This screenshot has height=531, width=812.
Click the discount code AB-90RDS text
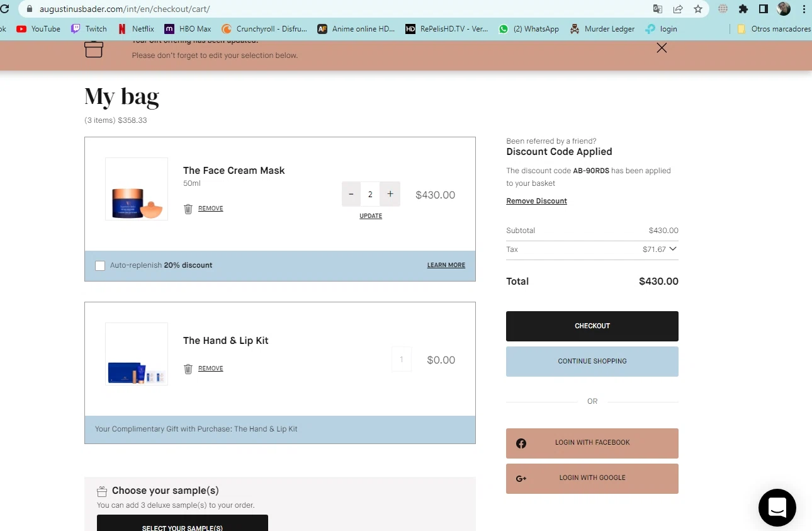(x=591, y=171)
